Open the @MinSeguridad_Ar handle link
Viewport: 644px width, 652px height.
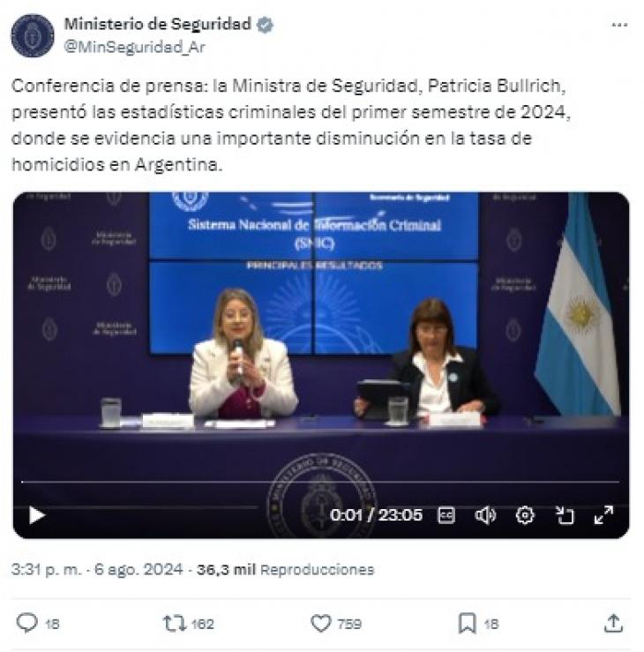click(134, 47)
